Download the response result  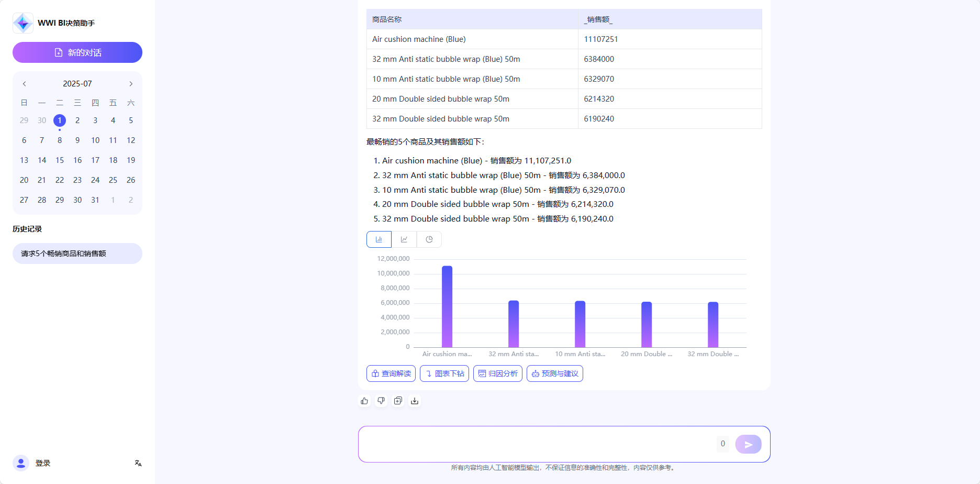point(415,401)
